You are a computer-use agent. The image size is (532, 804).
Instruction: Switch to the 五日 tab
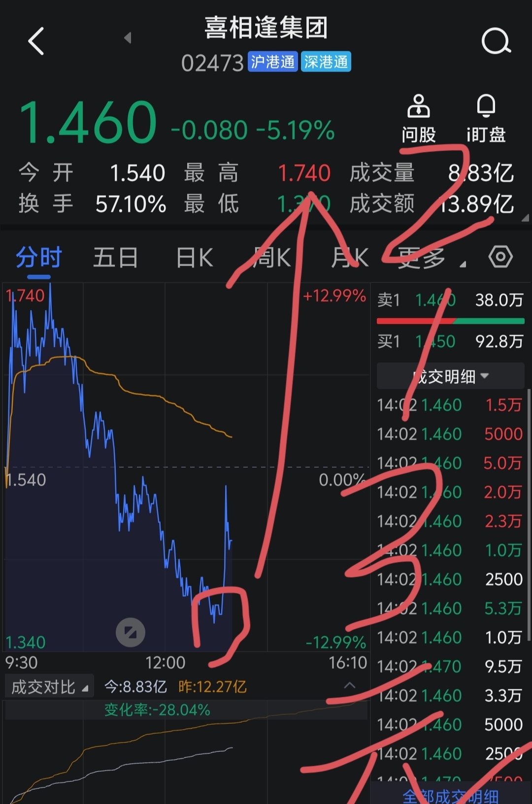[x=115, y=257]
